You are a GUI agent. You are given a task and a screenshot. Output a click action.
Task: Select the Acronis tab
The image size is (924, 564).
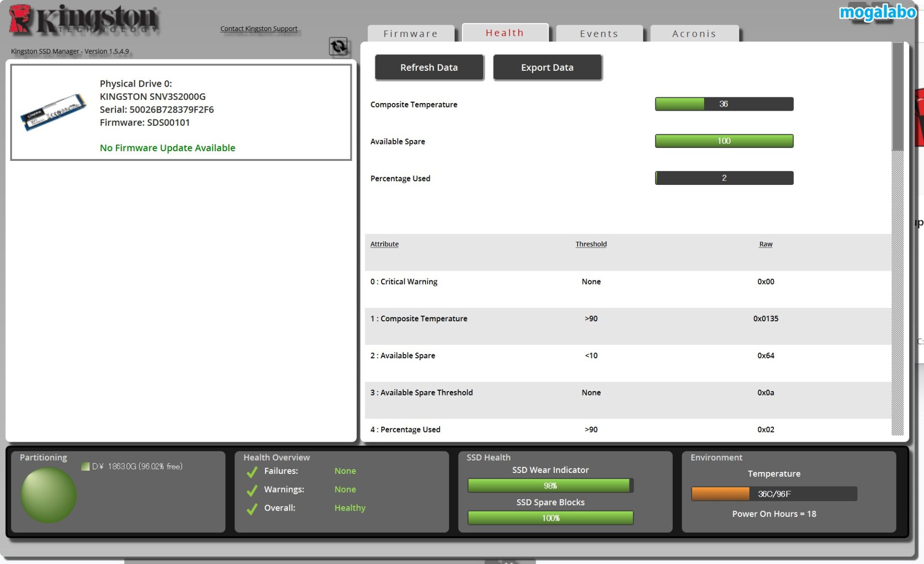click(694, 33)
